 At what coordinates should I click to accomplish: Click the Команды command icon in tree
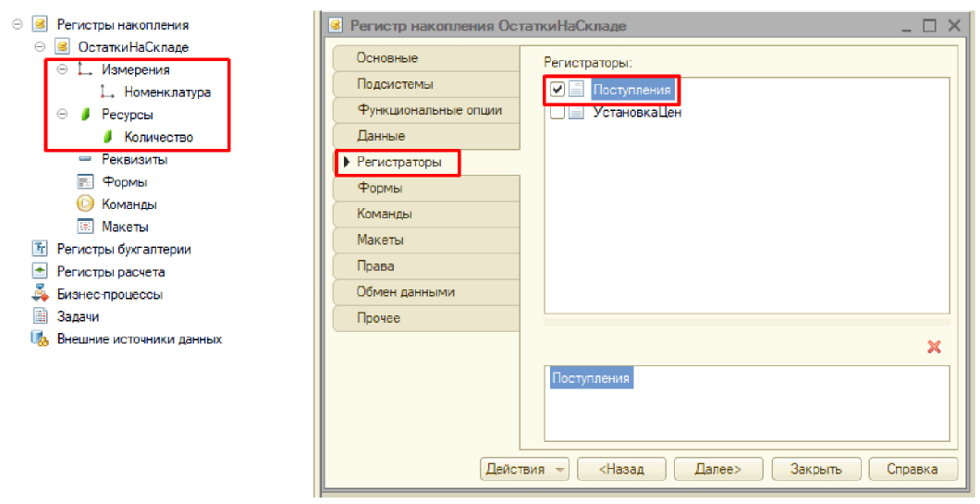[x=85, y=203]
